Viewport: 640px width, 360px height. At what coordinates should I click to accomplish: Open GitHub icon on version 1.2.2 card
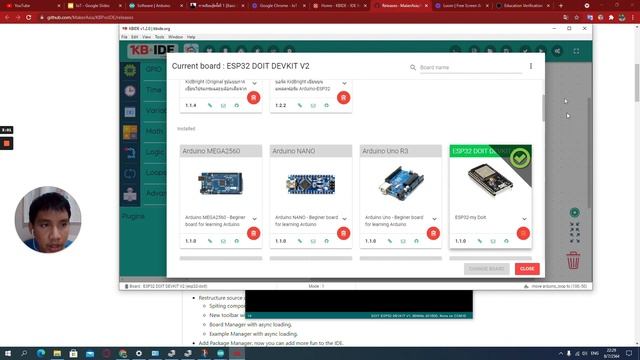coord(327,106)
